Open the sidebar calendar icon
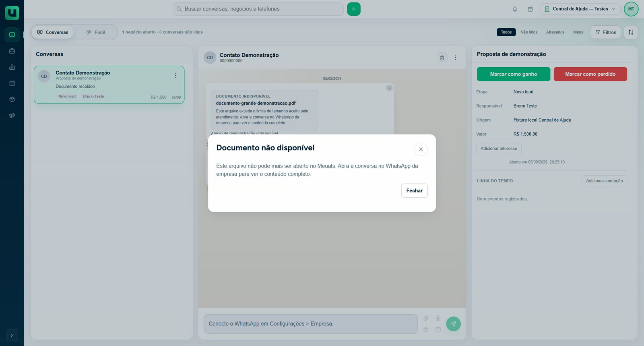Image resolution: width=644 pixels, height=346 pixels. 12,83
